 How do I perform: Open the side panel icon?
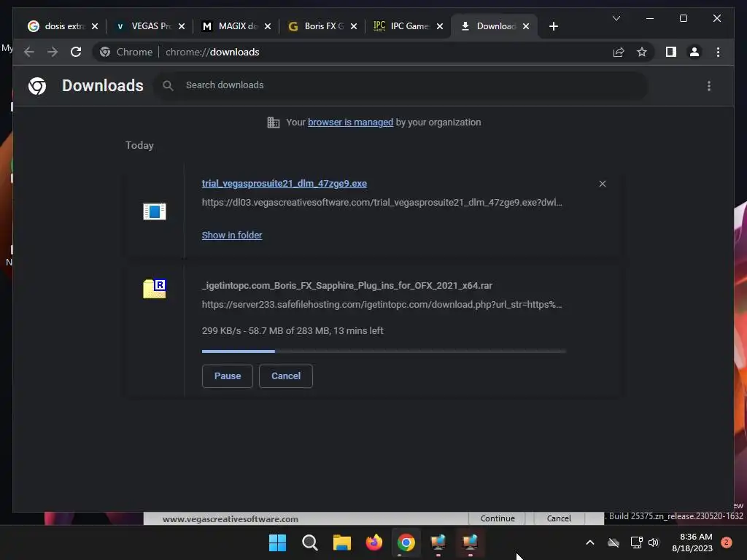(671, 52)
